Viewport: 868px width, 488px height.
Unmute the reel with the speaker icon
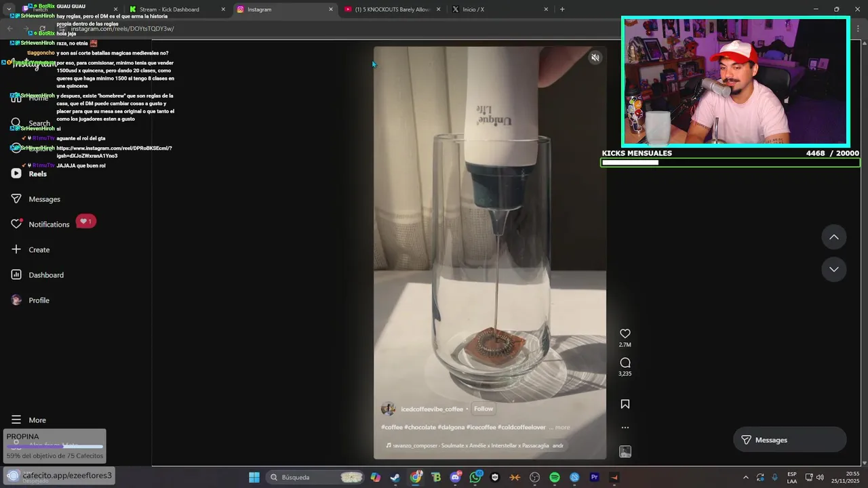pos(595,58)
